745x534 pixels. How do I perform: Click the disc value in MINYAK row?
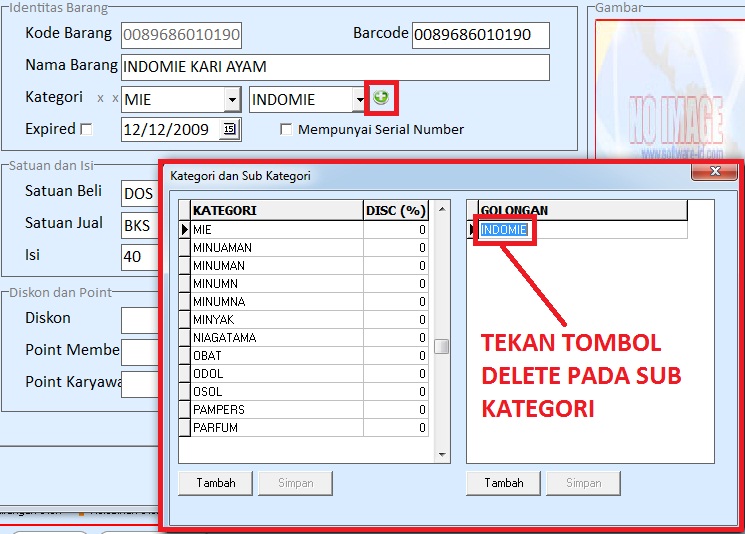(x=396, y=320)
